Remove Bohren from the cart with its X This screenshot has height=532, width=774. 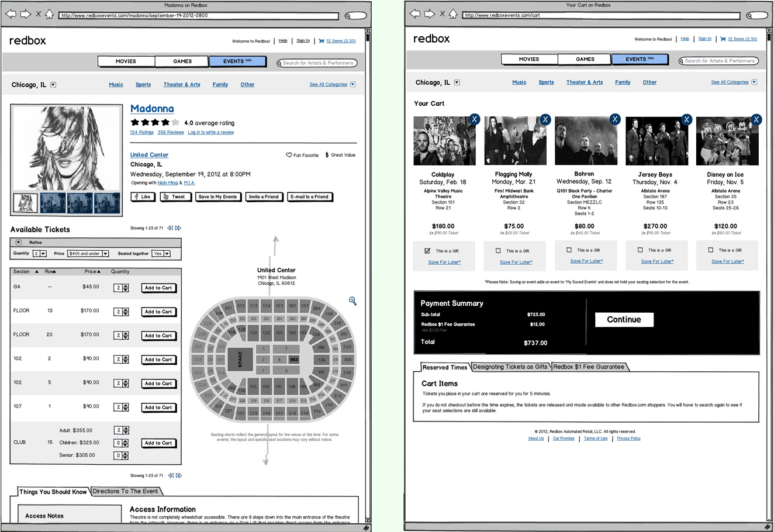click(614, 119)
